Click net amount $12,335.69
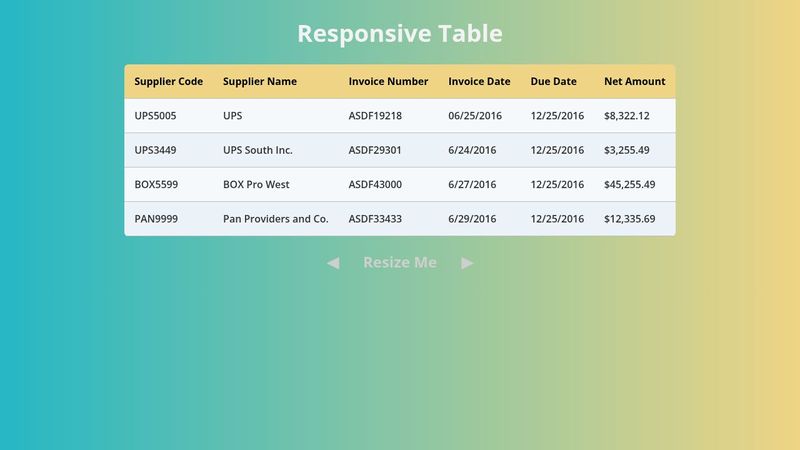This screenshot has height=450, width=800. click(630, 219)
